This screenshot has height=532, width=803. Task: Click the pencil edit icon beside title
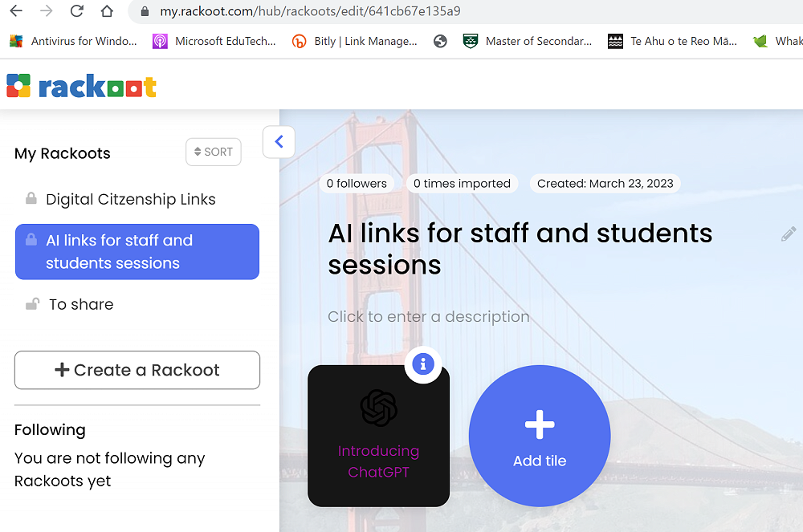[x=789, y=234]
